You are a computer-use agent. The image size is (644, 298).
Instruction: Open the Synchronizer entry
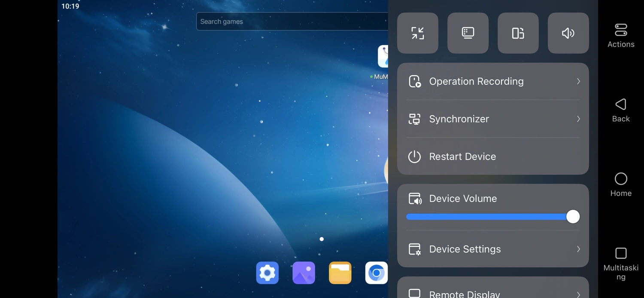(x=493, y=119)
